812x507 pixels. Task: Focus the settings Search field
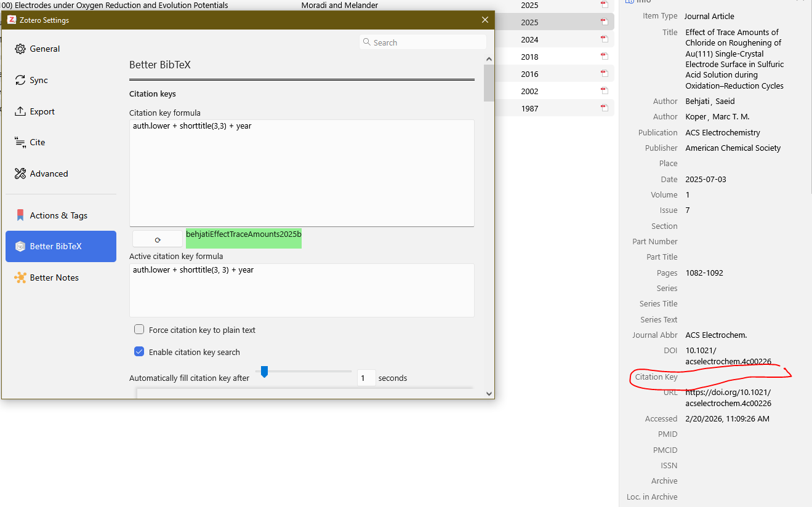423,42
